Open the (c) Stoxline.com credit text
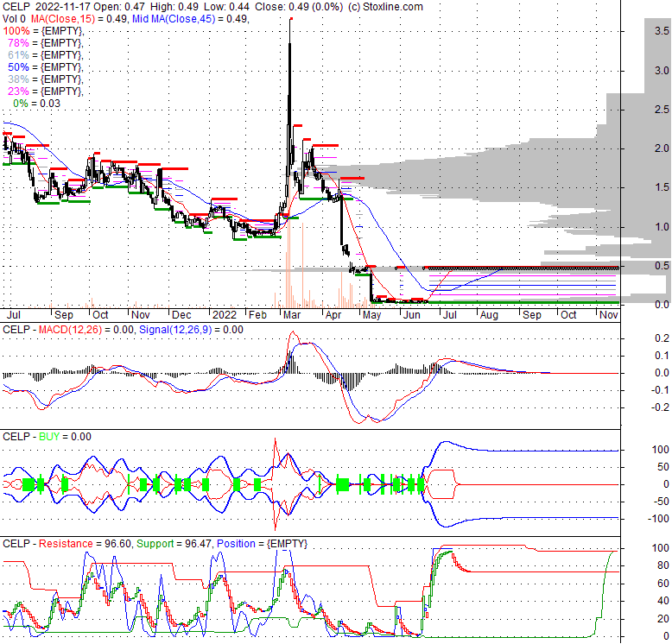 point(385,7)
